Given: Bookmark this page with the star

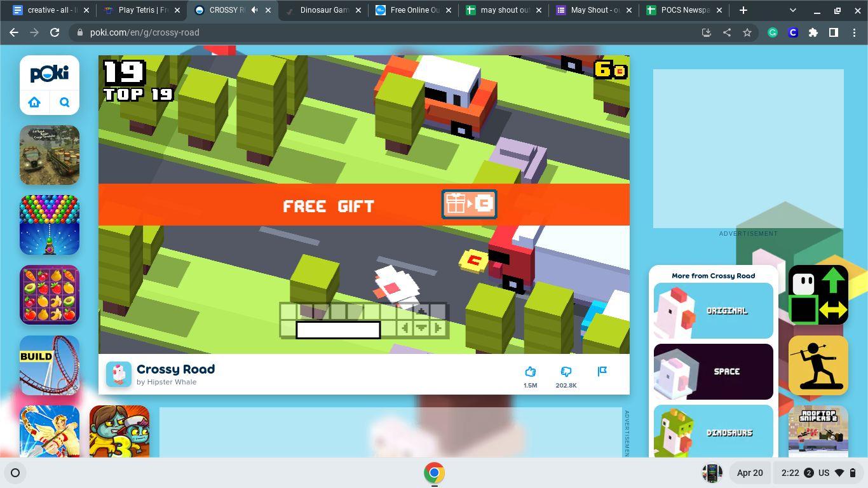Looking at the screenshot, I should click(x=747, y=32).
